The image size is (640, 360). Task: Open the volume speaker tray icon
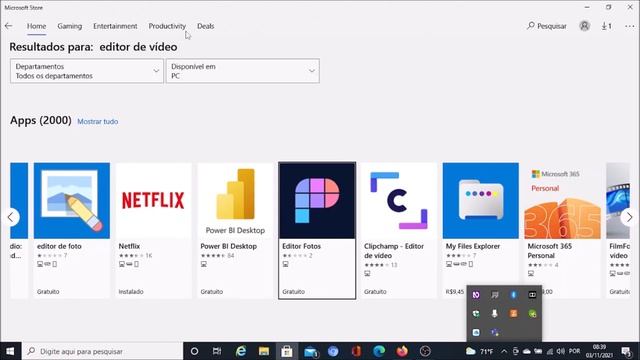click(561, 351)
